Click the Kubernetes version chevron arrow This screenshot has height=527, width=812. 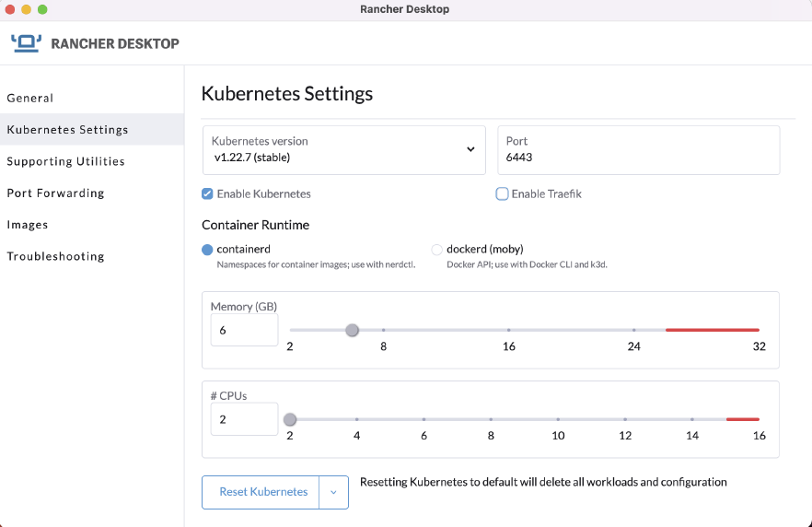(x=470, y=149)
